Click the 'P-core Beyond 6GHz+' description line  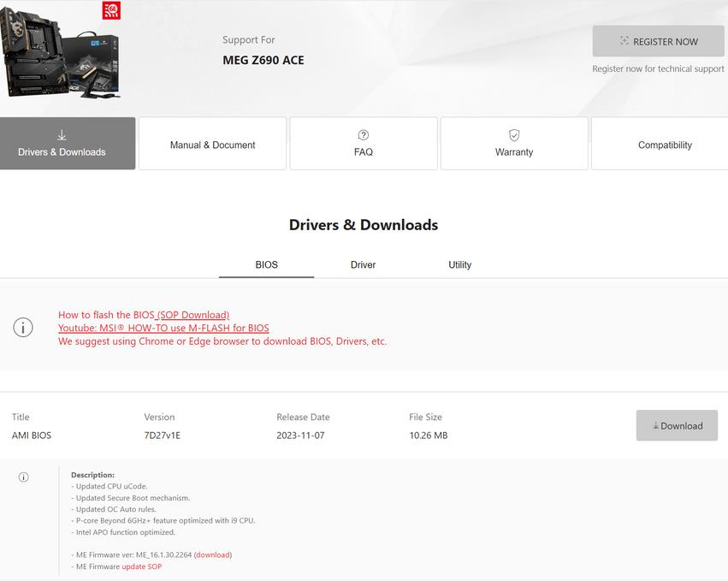point(163,520)
